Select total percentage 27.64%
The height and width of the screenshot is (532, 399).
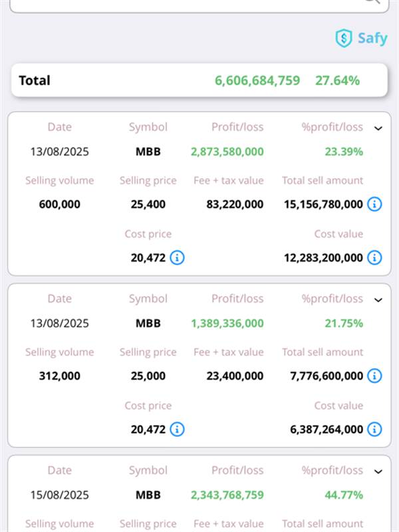pyautogui.click(x=337, y=80)
